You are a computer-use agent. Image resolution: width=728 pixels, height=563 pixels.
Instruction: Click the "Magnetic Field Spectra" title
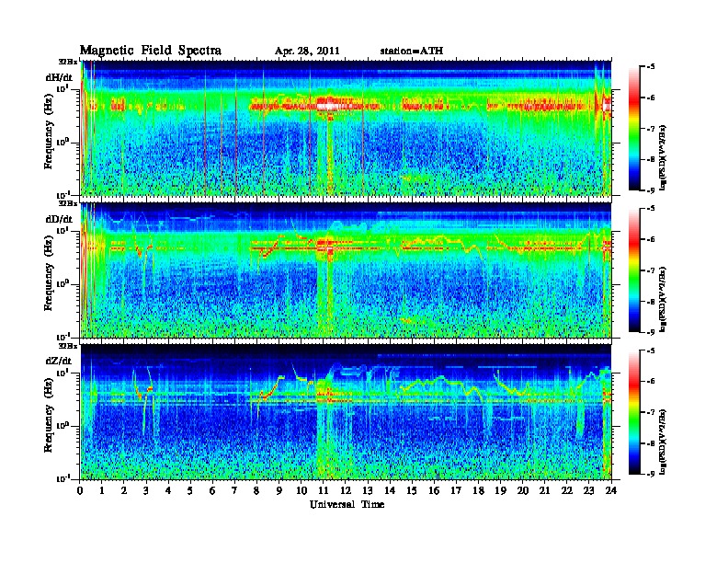[x=151, y=51]
